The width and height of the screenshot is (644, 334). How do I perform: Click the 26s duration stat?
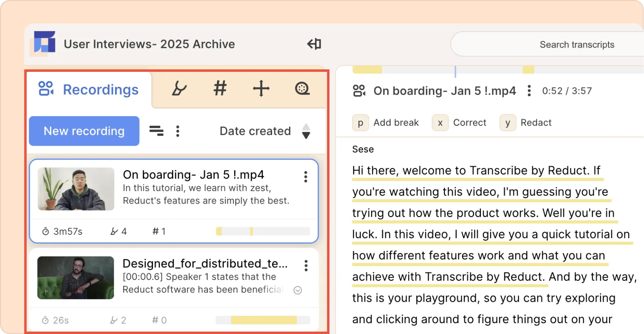56,320
